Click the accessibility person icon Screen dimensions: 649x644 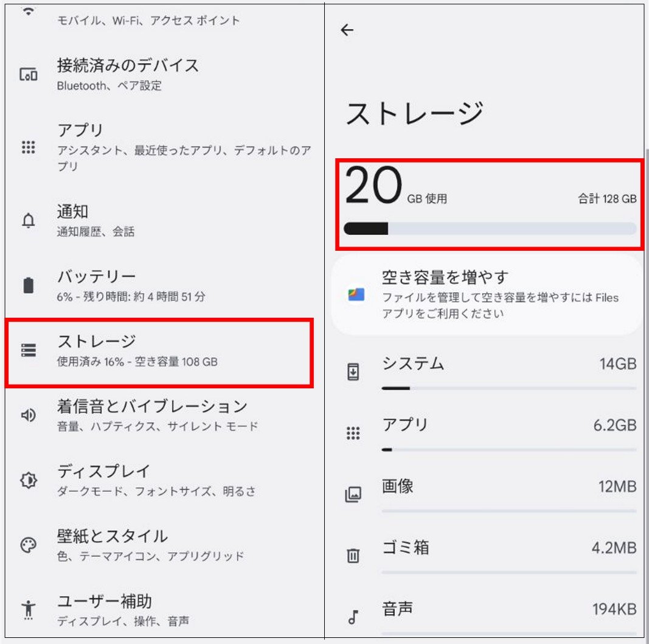click(29, 610)
